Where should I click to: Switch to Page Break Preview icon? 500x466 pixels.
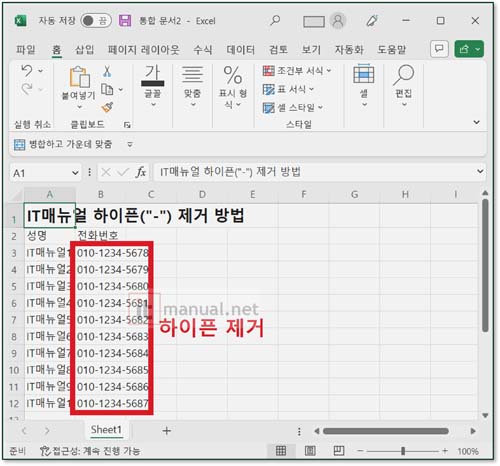339,451
